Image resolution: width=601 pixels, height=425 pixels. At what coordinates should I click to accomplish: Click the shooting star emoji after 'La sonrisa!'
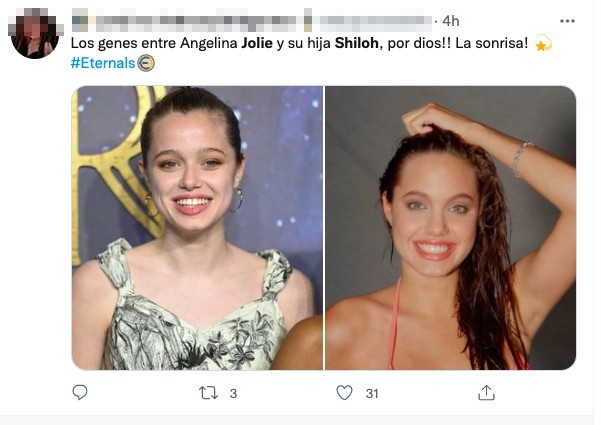coord(543,44)
